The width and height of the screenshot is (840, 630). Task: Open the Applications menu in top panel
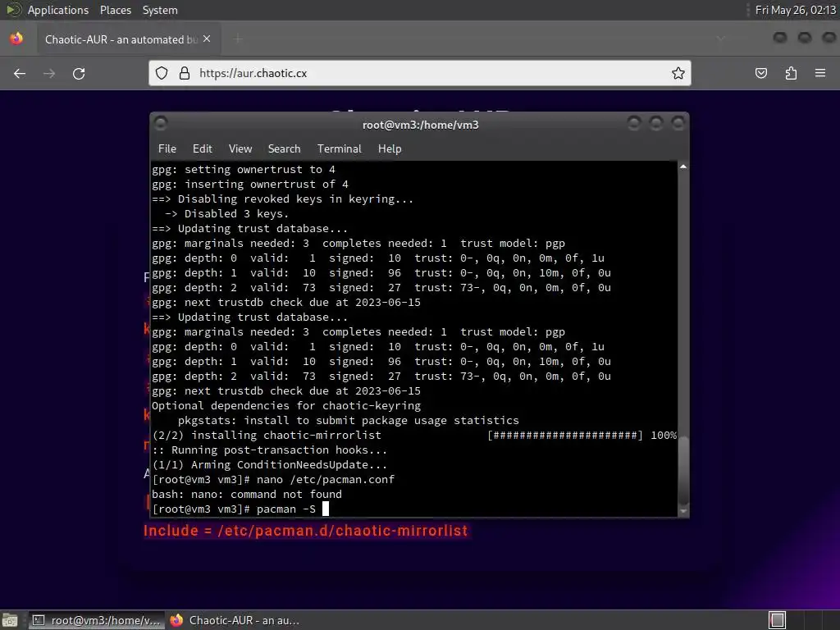tap(58, 10)
